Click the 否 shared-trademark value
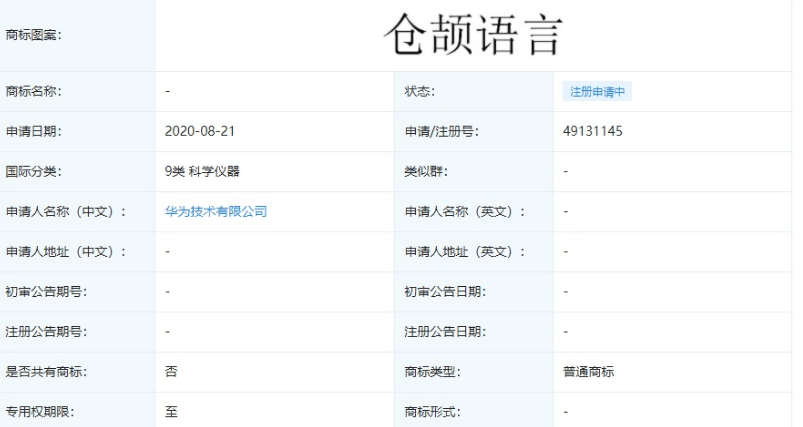 click(171, 371)
